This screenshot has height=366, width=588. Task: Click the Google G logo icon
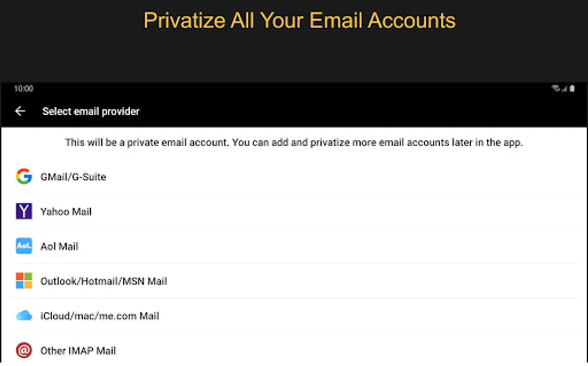24,176
